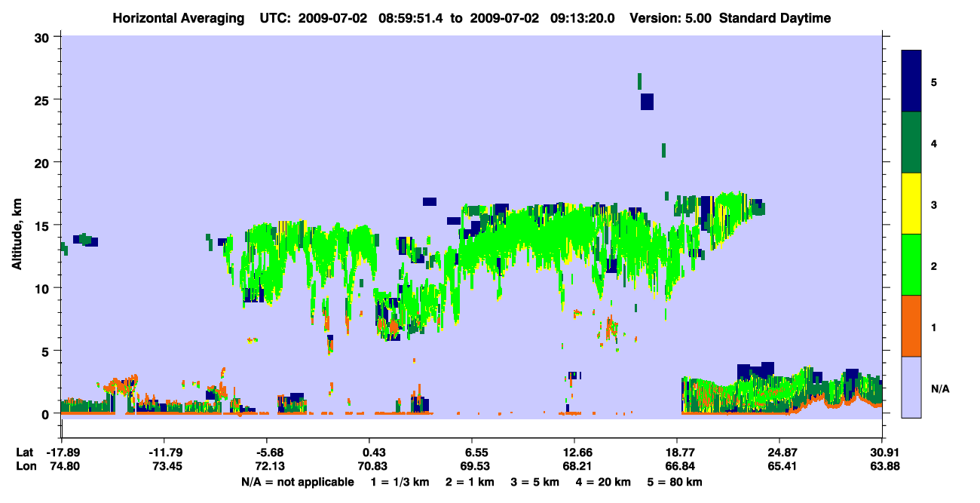The image size is (980, 503).
Task: Click the 'Lon' row label
Action: pyautogui.click(x=25, y=466)
